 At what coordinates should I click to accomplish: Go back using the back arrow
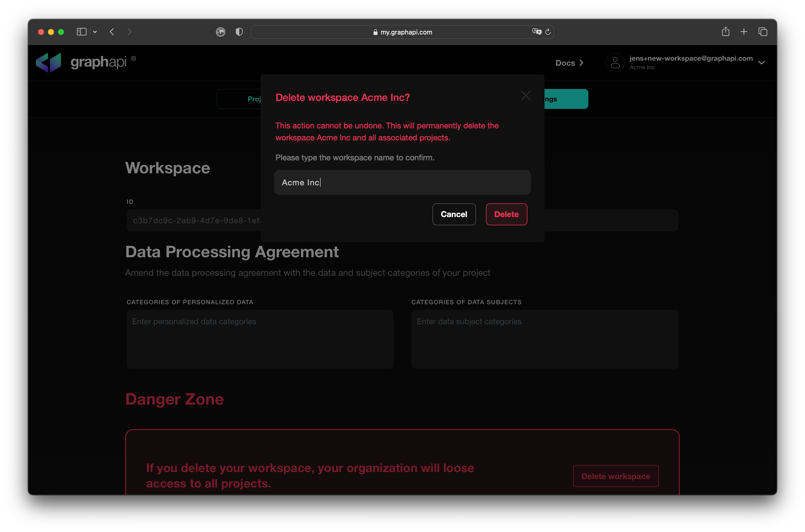(x=112, y=32)
